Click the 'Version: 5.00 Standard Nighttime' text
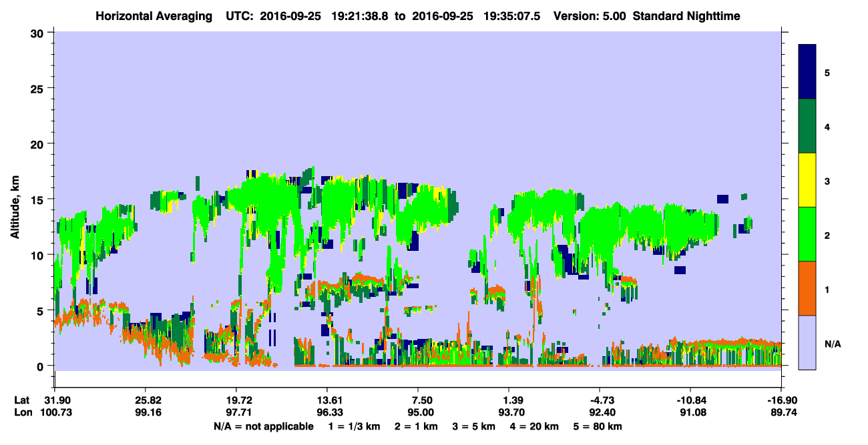Screen dimensions: 868x445 647,16
